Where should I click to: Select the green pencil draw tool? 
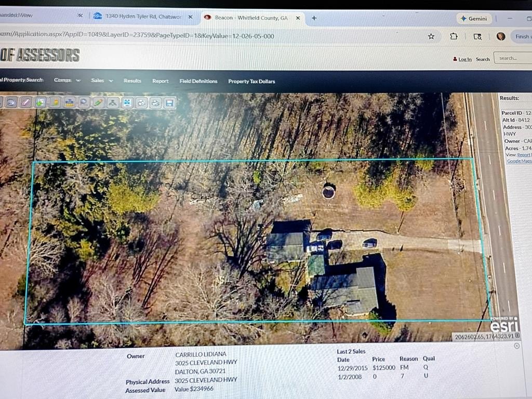click(x=98, y=102)
